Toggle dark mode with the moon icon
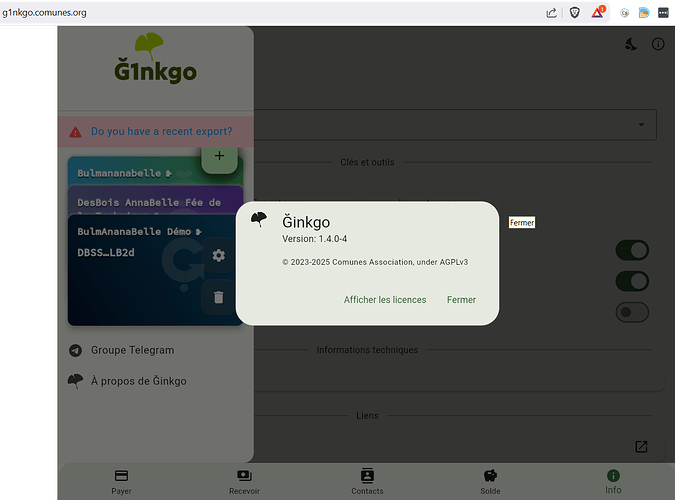This screenshot has height=500, width=675. [x=632, y=45]
